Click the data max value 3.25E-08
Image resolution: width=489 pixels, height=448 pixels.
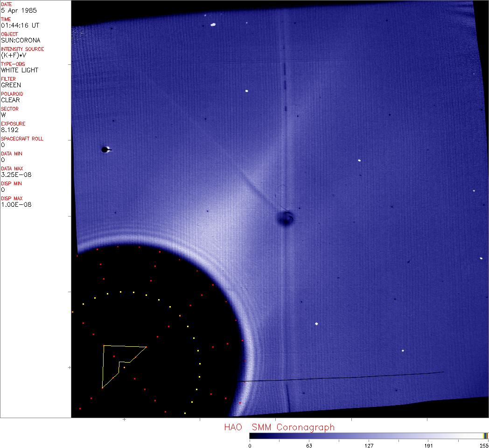click(16, 175)
